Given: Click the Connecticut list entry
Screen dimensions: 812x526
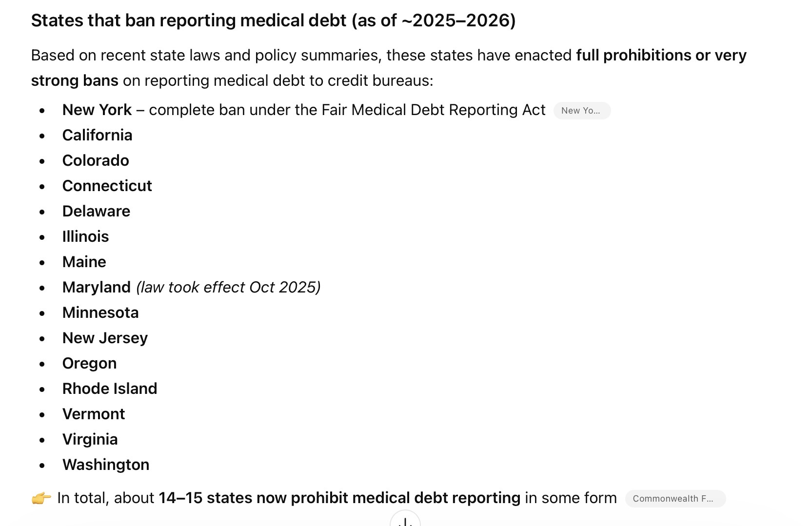Looking at the screenshot, I should (107, 186).
